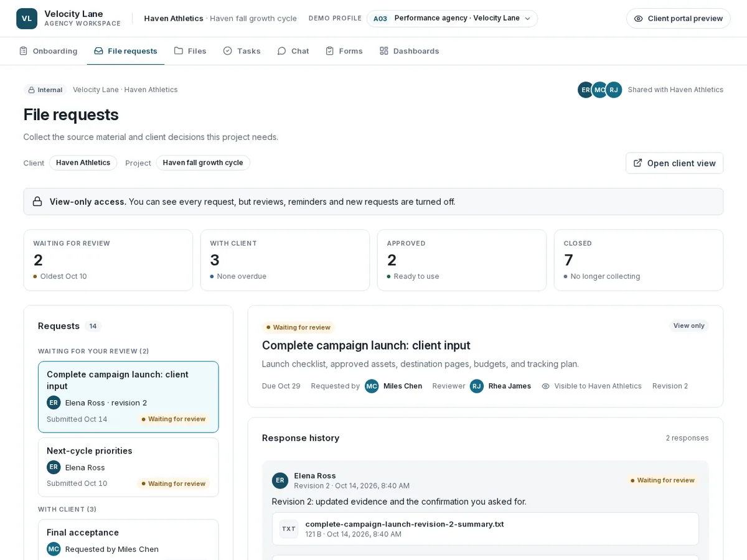The image size is (747, 560).
Task: Click Waiting for review badge in Response history
Action: (x=662, y=480)
